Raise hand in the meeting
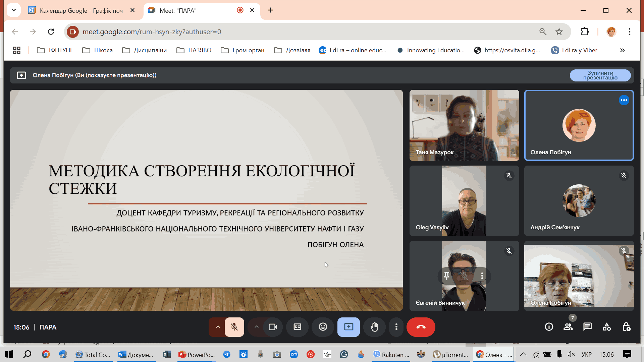Screen dimensions: 644x362 coord(374,327)
